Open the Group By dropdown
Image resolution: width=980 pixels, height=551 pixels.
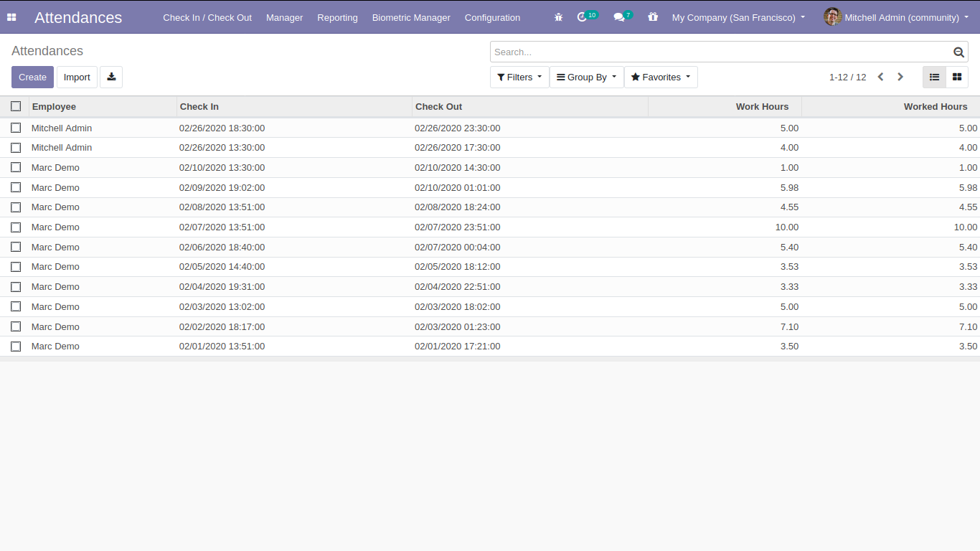(586, 77)
